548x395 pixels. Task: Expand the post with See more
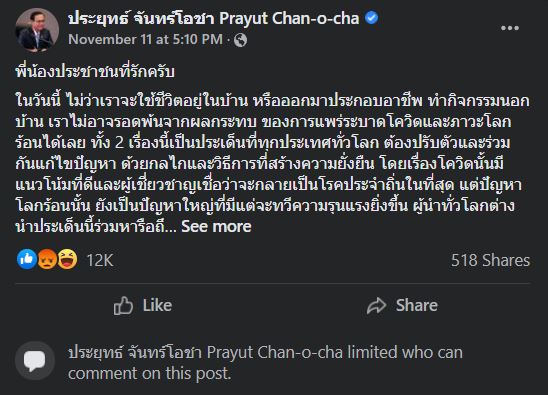point(216,227)
